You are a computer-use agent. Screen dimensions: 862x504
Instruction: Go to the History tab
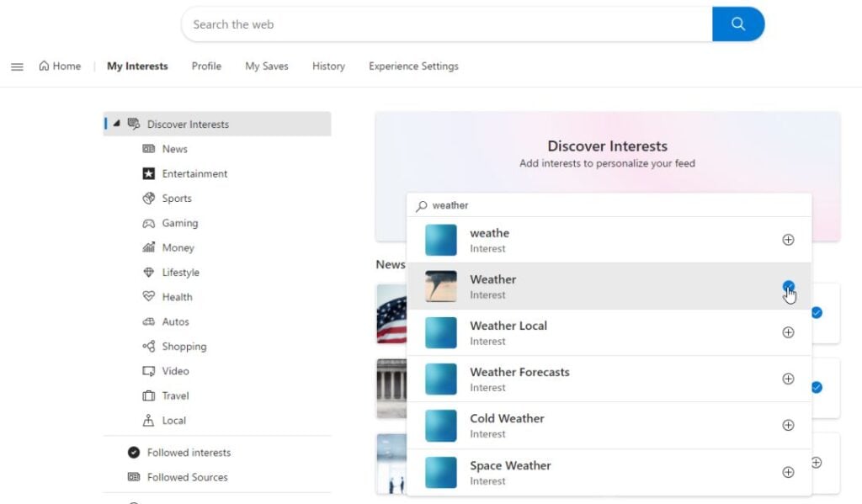click(x=329, y=66)
